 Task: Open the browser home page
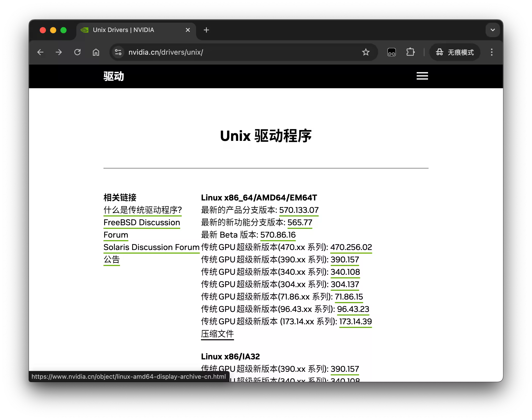click(96, 52)
